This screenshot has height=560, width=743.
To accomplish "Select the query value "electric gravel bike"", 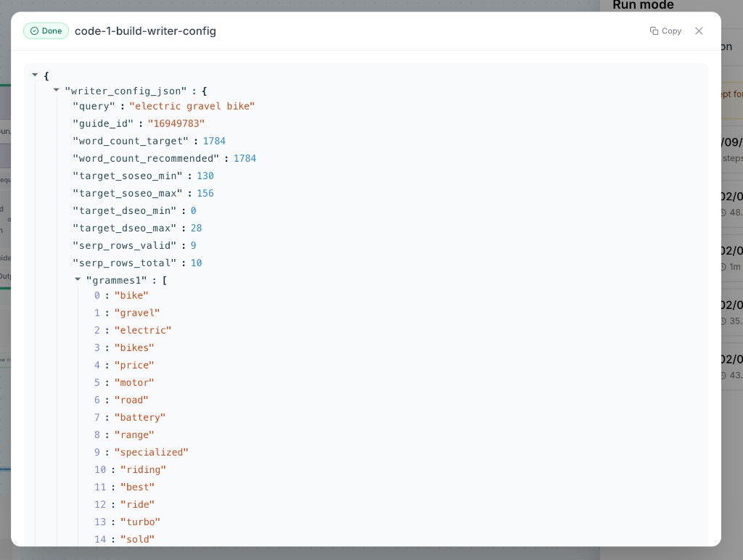I will tap(192, 106).
